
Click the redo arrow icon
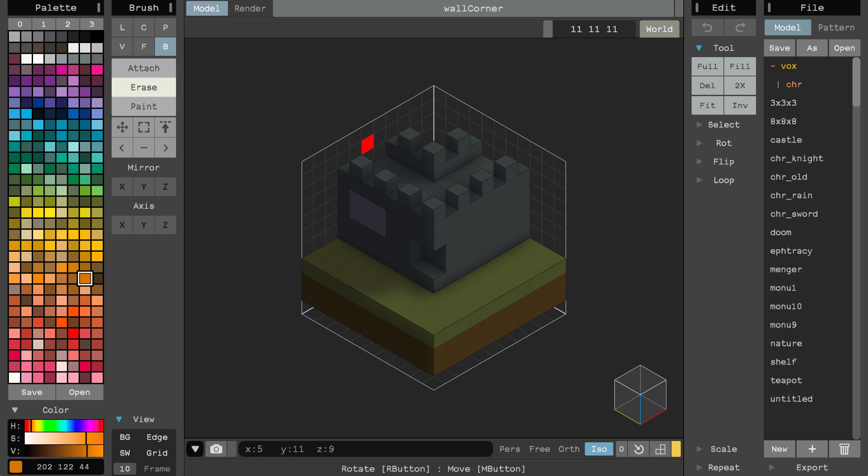click(x=740, y=28)
